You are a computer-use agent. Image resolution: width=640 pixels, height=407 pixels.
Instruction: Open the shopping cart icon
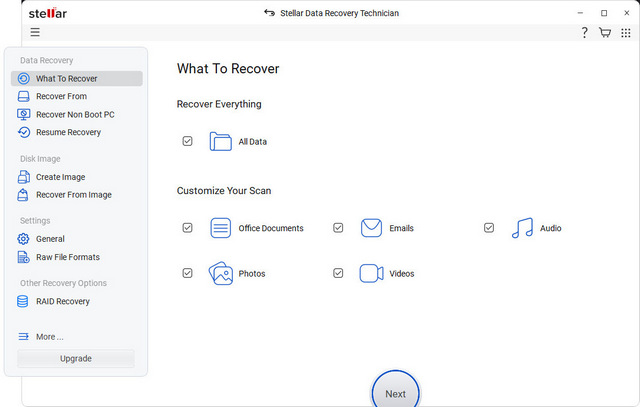click(x=605, y=33)
